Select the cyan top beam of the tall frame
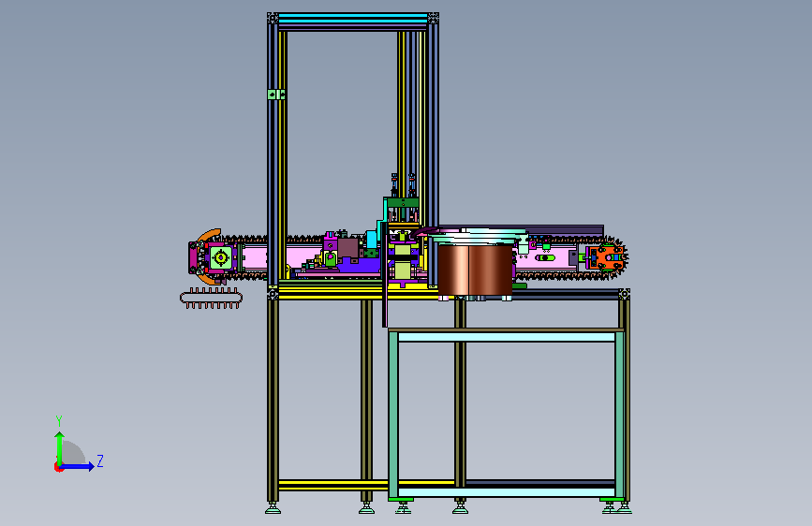This screenshot has width=812, height=526. click(x=353, y=17)
